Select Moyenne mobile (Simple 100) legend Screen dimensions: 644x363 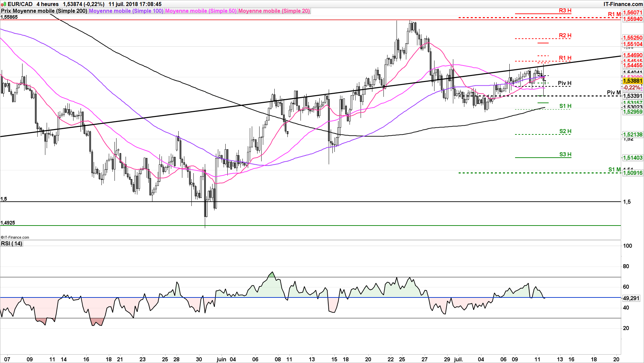126,11
